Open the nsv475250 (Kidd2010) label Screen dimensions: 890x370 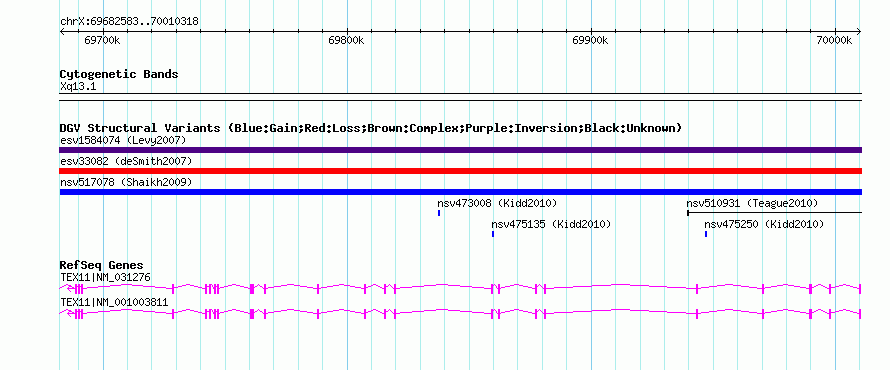(x=764, y=224)
